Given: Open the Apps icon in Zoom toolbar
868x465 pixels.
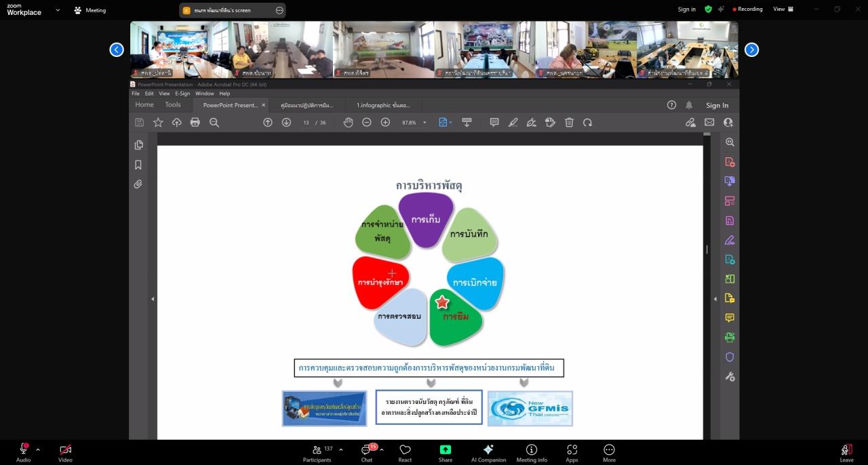Looking at the screenshot, I should click(x=572, y=452).
